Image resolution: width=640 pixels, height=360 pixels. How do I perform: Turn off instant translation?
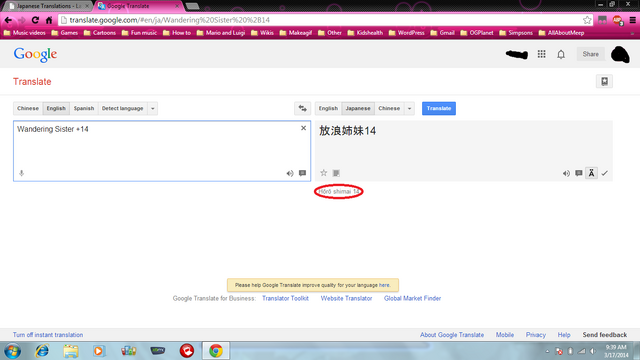48,335
